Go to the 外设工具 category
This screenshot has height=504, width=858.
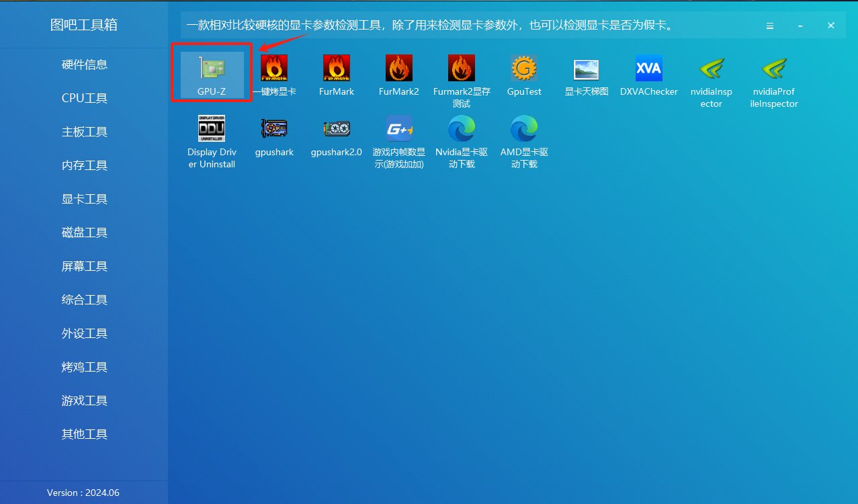(x=84, y=333)
